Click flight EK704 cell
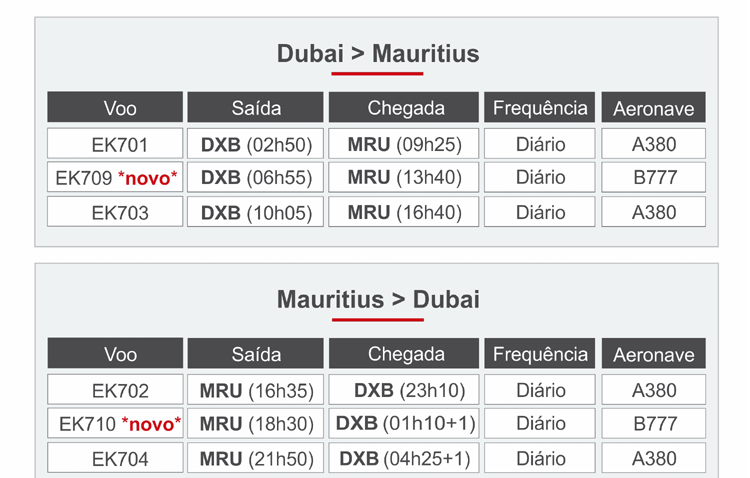This screenshot has height=478, width=750. point(115,459)
